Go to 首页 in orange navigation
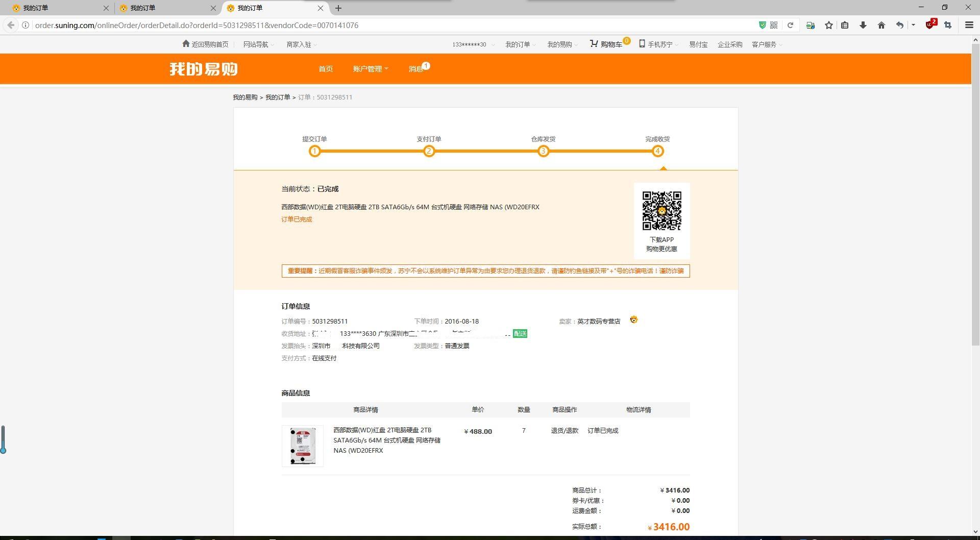The height and width of the screenshot is (540, 980). (x=326, y=69)
